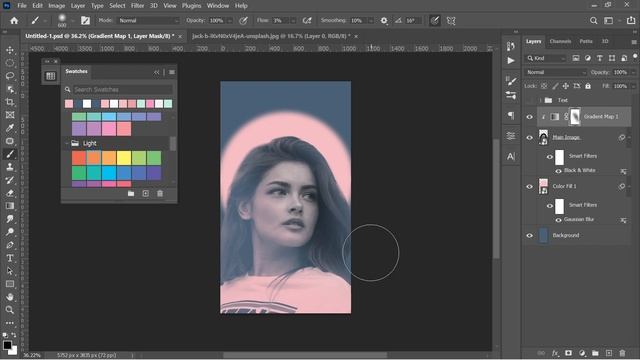This screenshot has width=640, height=360.
Task: Toggle Lock all layer icon
Action: pos(588,86)
